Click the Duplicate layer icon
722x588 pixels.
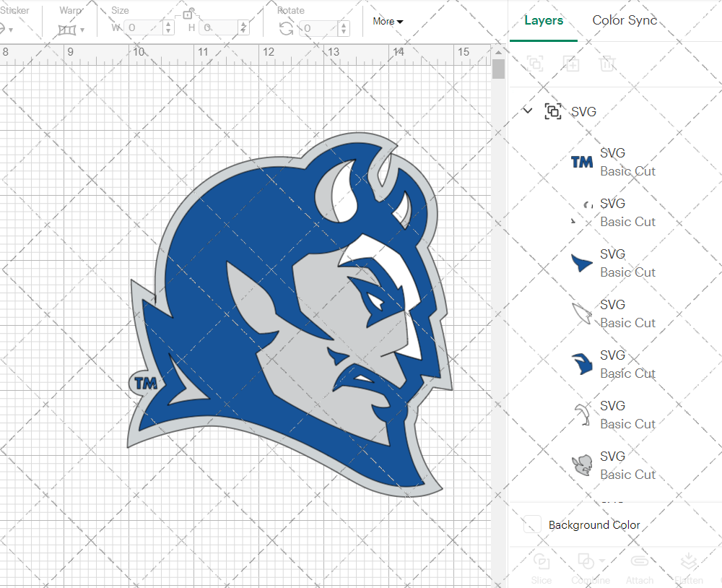pos(572,64)
